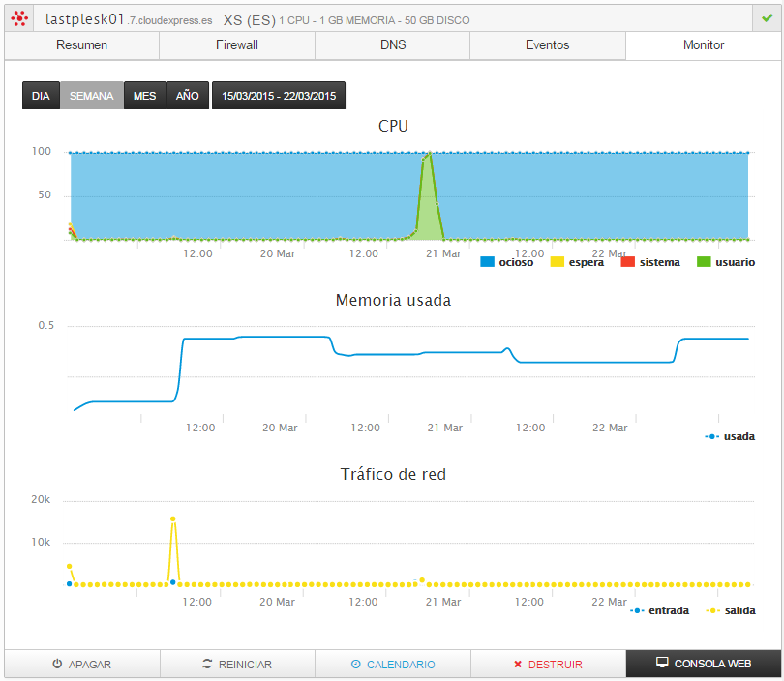Toggle the usada memory legend item
The width and height of the screenshot is (784, 681).
point(731,436)
